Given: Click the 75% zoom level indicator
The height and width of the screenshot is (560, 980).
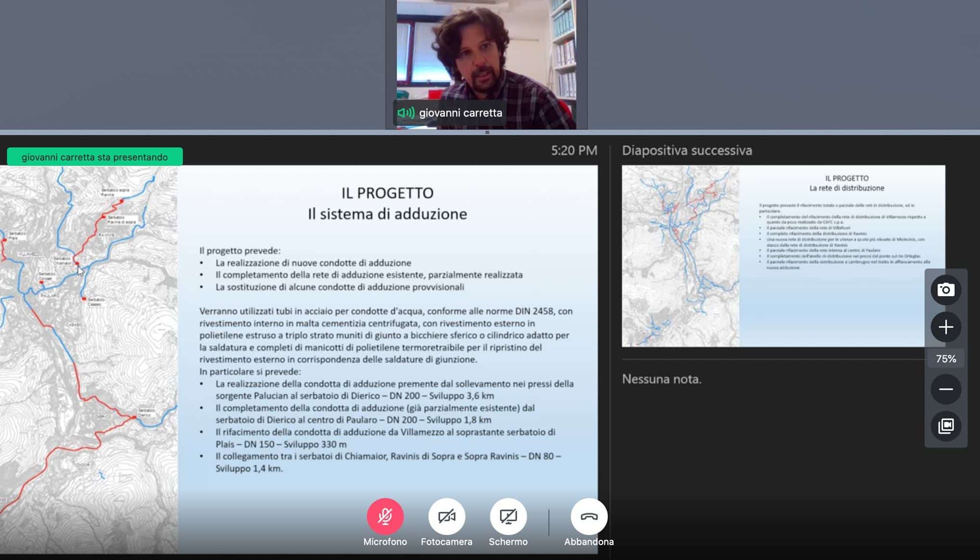Looking at the screenshot, I should [x=945, y=359].
